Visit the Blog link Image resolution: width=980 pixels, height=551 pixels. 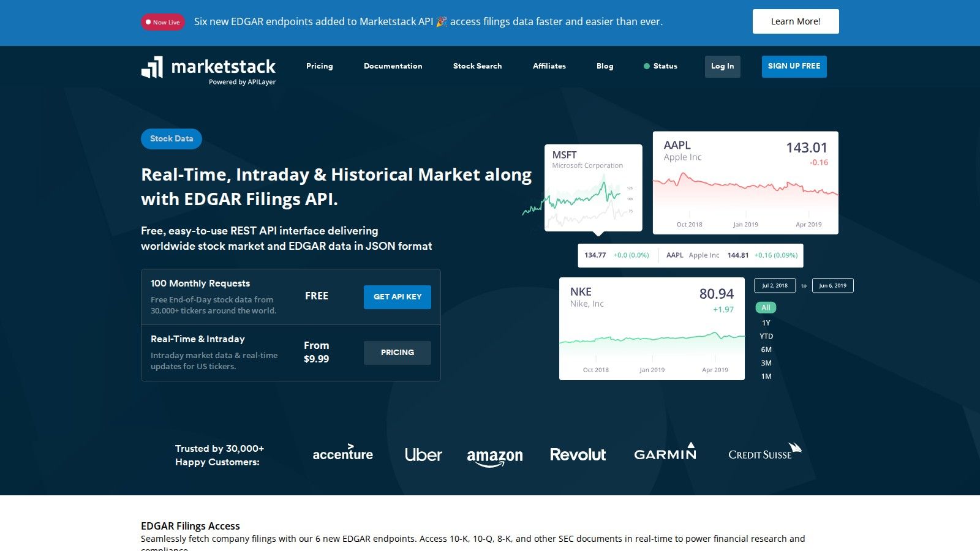605,66
